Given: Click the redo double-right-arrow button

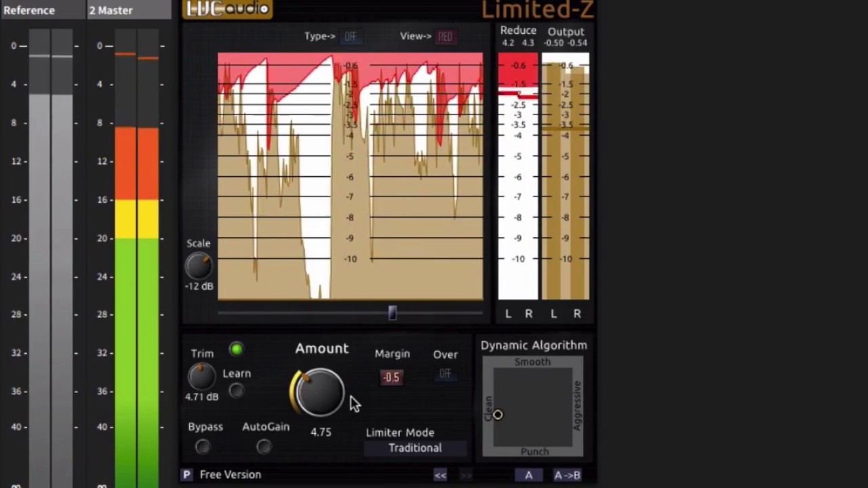Looking at the screenshot, I should (x=466, y=475).
